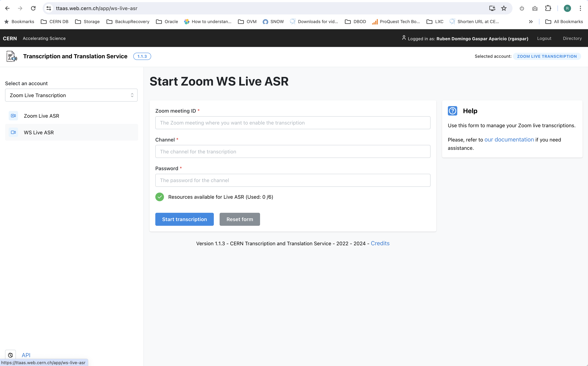Click the user icon beside Logged in as
The image size is (588, 366).
pos(404,38)
